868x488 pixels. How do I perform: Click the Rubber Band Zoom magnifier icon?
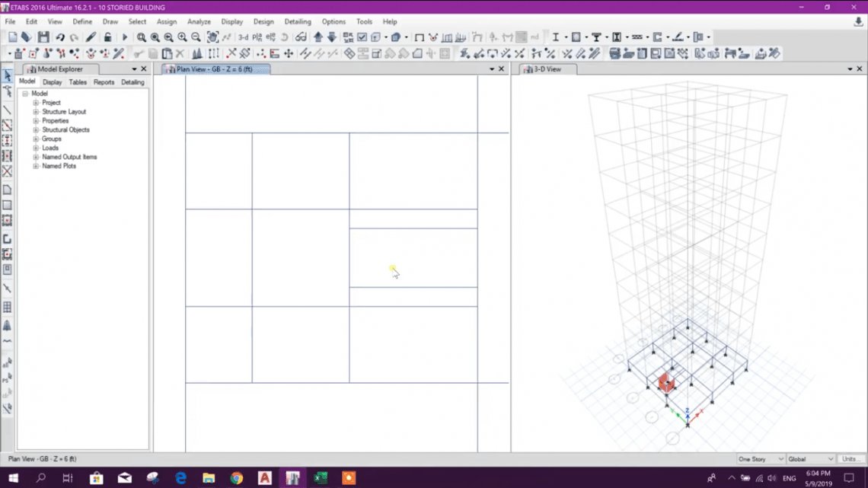(x=141, y=37)
